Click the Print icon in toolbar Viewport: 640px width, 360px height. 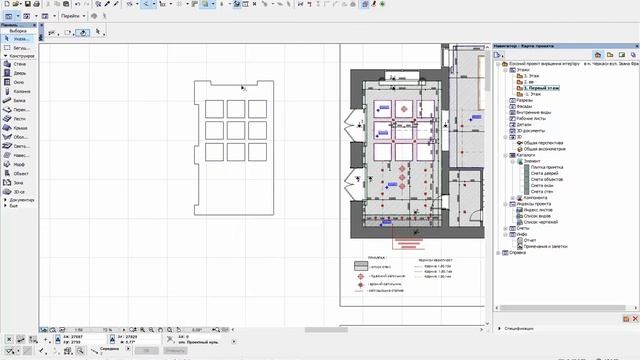tap(36, 4)
